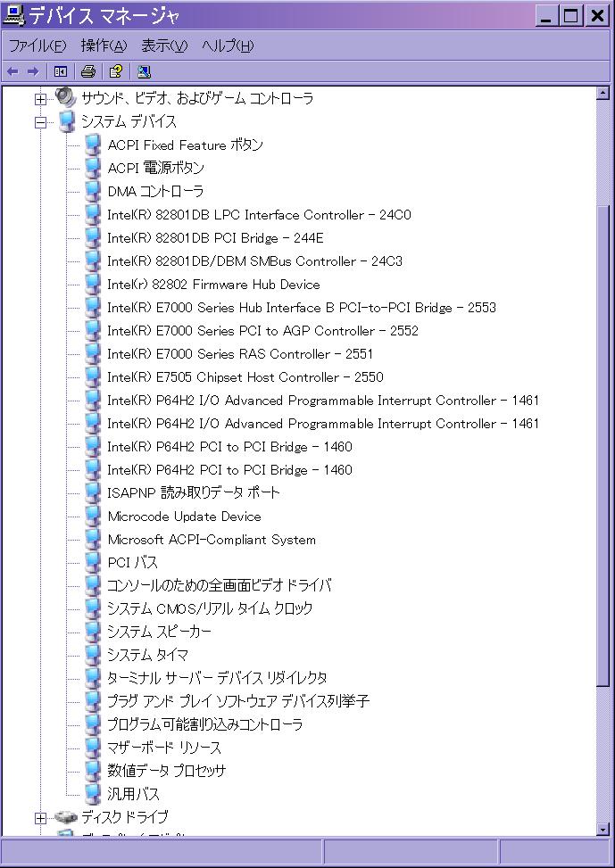Open the Properties toolbar icon
Image resolution: width=615 pixels, height=868 pixels.
coord(116,71)
